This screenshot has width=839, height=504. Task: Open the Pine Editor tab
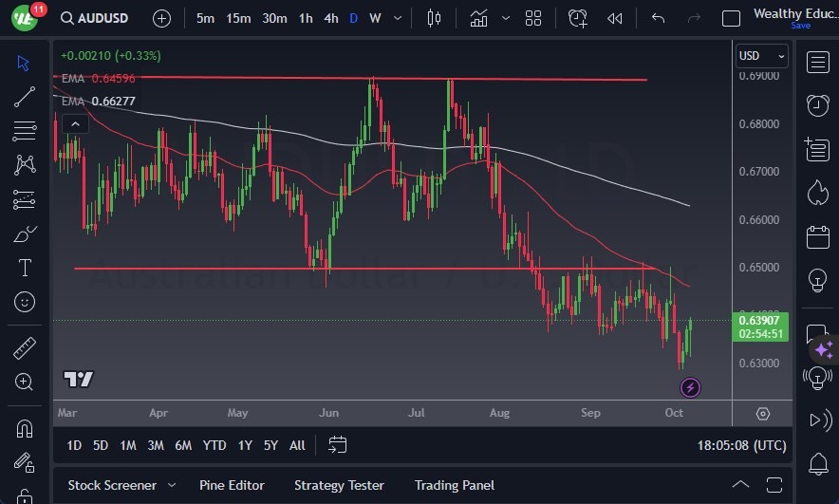[233, 485]
